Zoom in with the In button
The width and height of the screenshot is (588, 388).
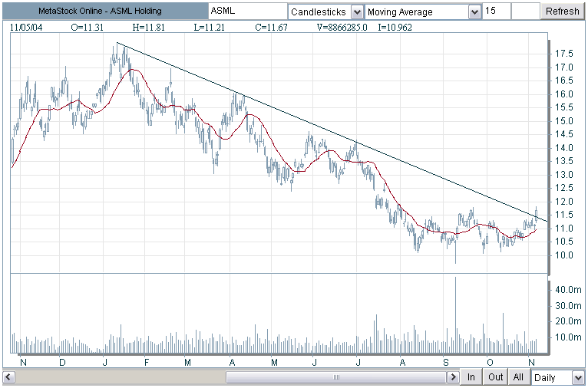(x=471, y=376)
